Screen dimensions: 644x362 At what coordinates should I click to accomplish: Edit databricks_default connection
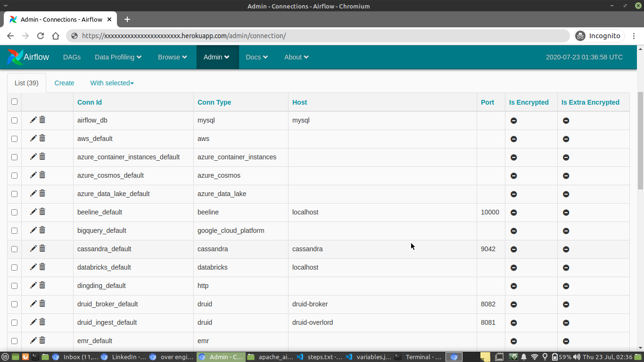[33, 267]
